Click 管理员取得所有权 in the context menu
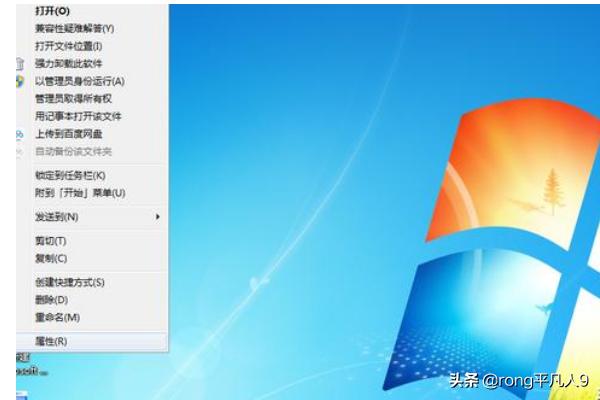 click(x=77, y=99)
